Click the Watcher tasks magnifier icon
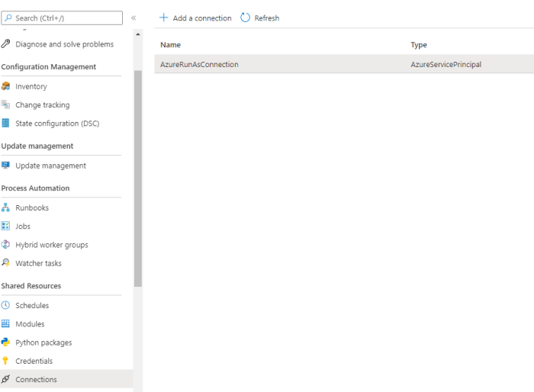534x392 pixels. point(6,263)
